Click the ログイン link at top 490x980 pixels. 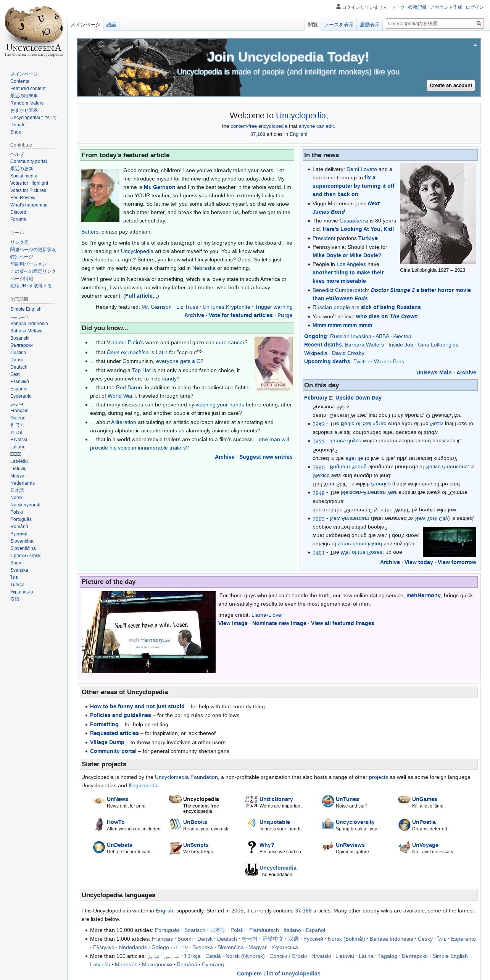475,7
